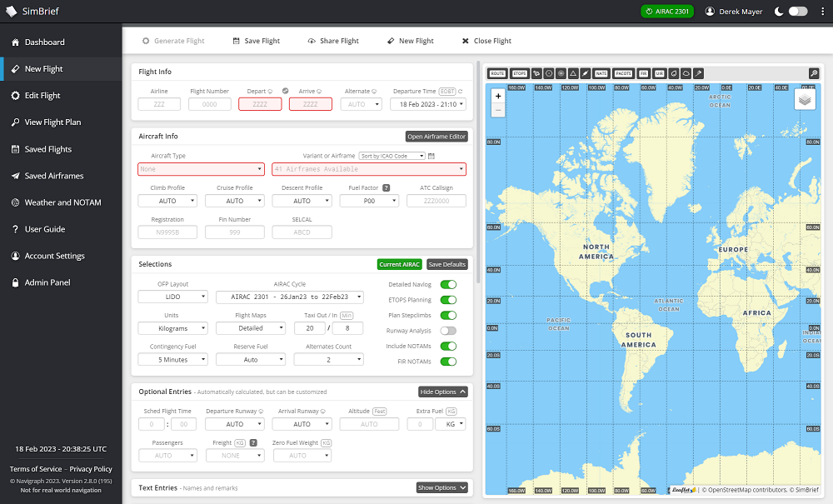This screenshot has width=833, height=504.
Task: Open the Climb Profile dropdown
Action: [x=167, y=201]
